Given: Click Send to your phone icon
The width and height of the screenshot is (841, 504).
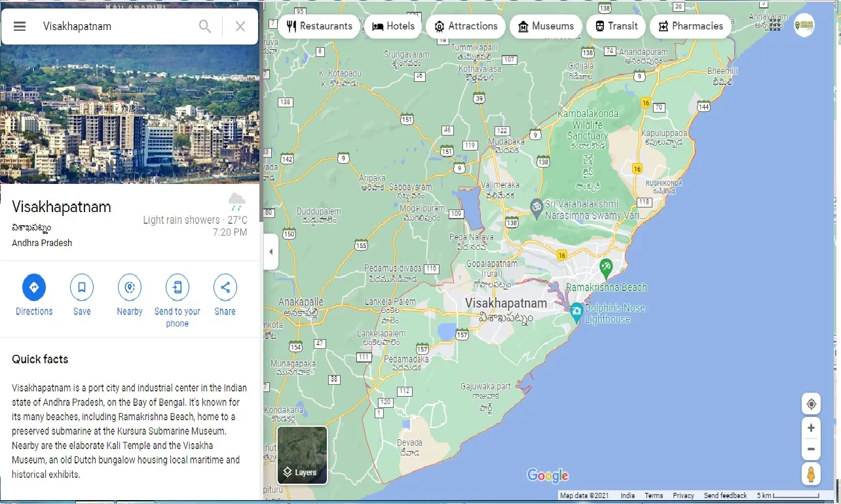Looking at the screenshot, I should (x=178, y=287).
